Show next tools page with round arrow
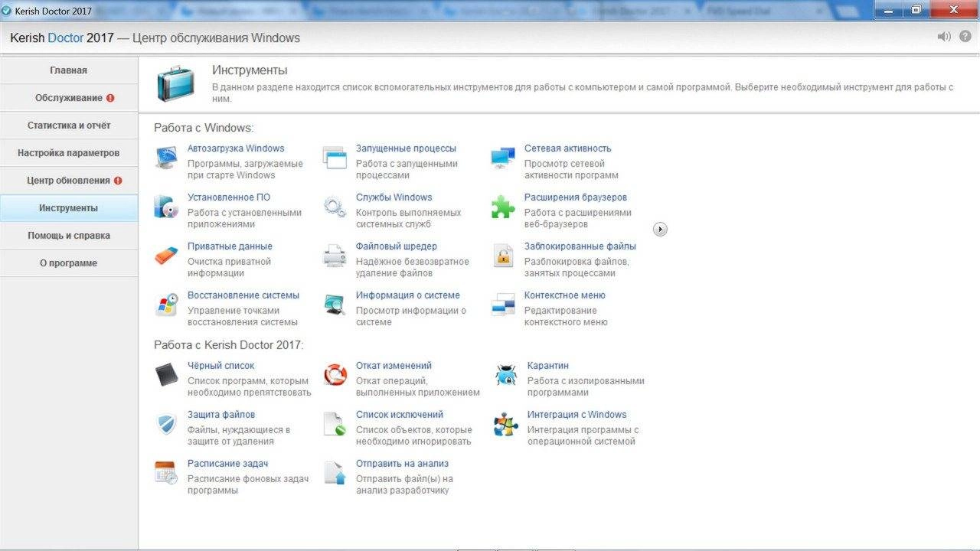 click(x=660, y=229)
